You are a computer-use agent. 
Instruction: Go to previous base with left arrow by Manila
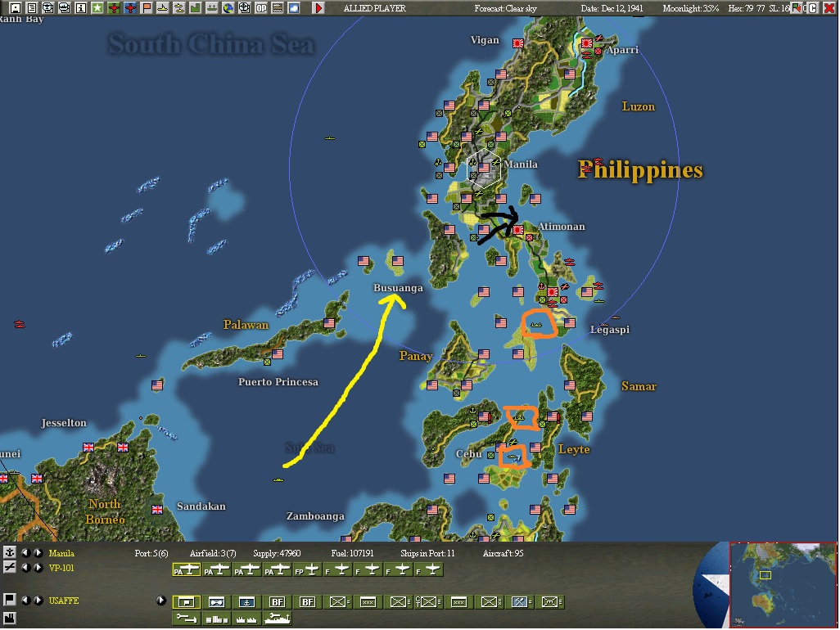click(25, 553)
